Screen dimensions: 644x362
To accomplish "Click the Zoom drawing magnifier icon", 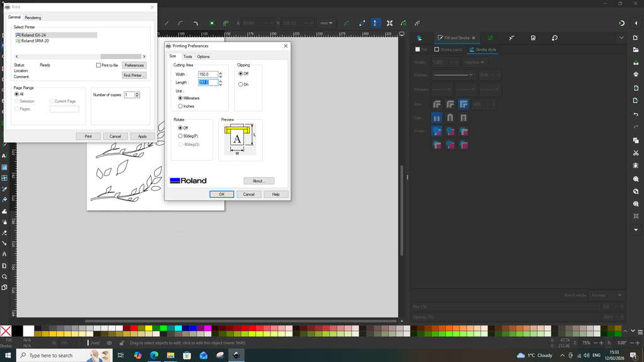I will click(x=636, y=192).
